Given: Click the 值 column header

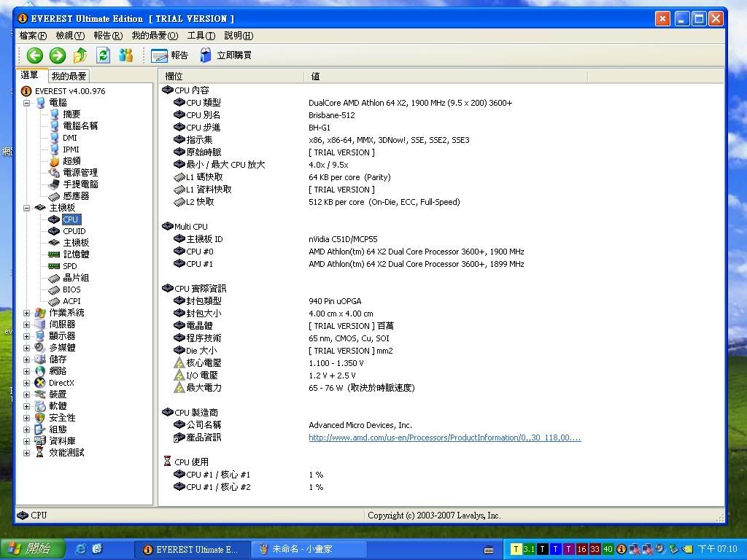Looking at the screenshot, I should click(446, 76).
